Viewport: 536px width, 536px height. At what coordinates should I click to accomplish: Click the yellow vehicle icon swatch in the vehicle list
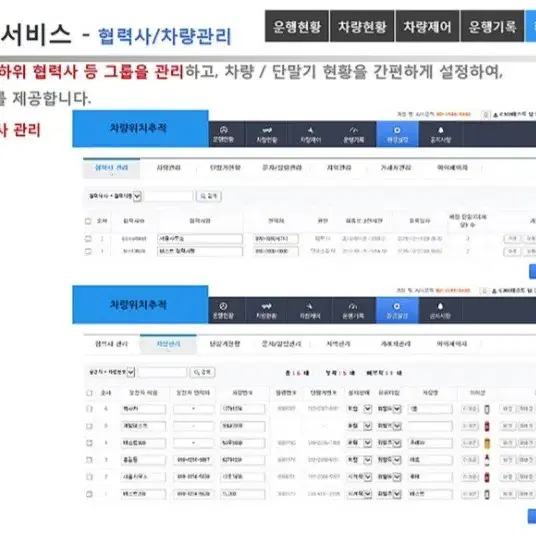(x=487, y=443)
